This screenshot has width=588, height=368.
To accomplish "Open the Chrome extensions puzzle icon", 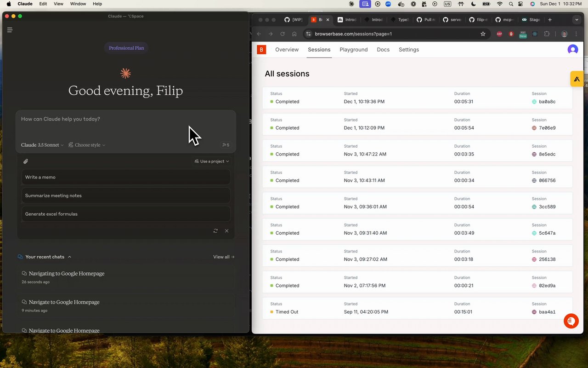I will (x=547, y=34).
